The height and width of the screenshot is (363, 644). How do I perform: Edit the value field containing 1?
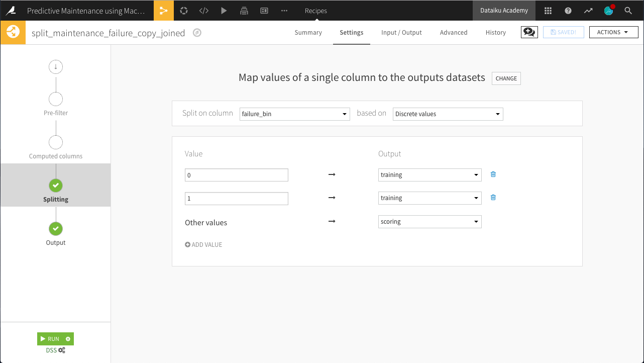(237, 199)
